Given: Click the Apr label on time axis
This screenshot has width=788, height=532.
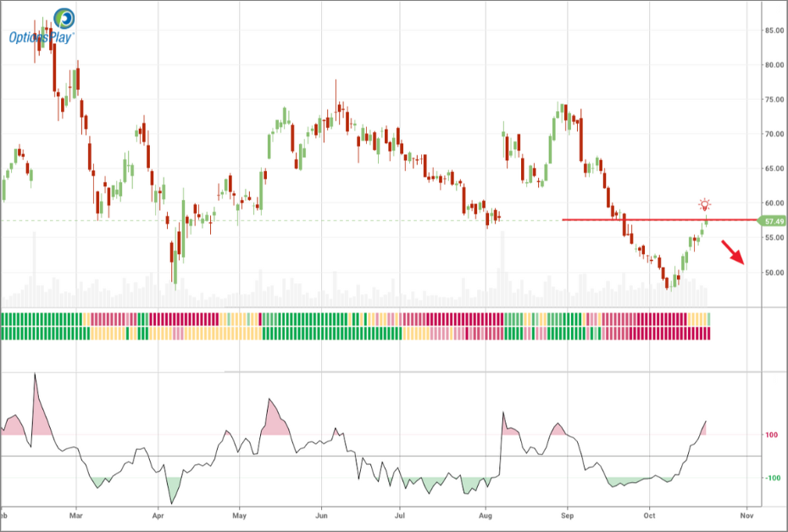Looking at the screenshot, I should pos(158,514).
